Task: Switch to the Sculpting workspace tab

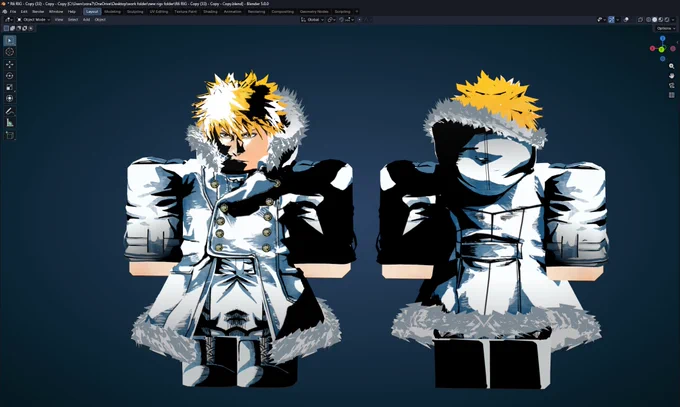Action: coord(135,12)
